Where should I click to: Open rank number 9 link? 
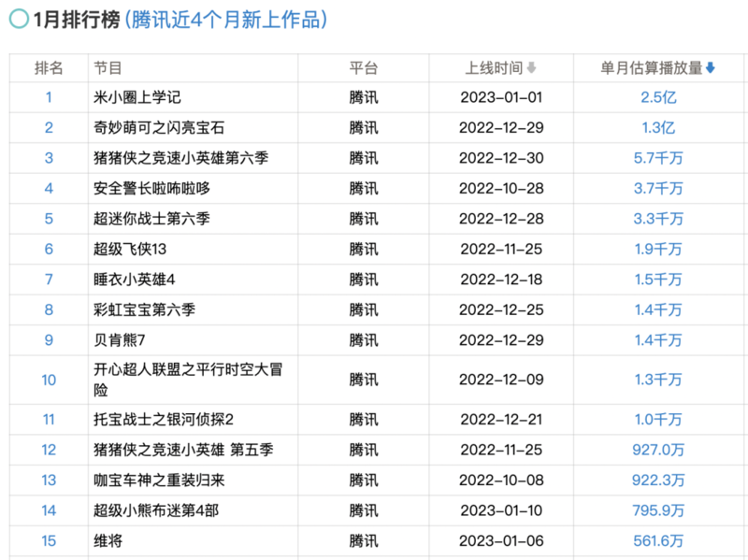pos(49,340)
